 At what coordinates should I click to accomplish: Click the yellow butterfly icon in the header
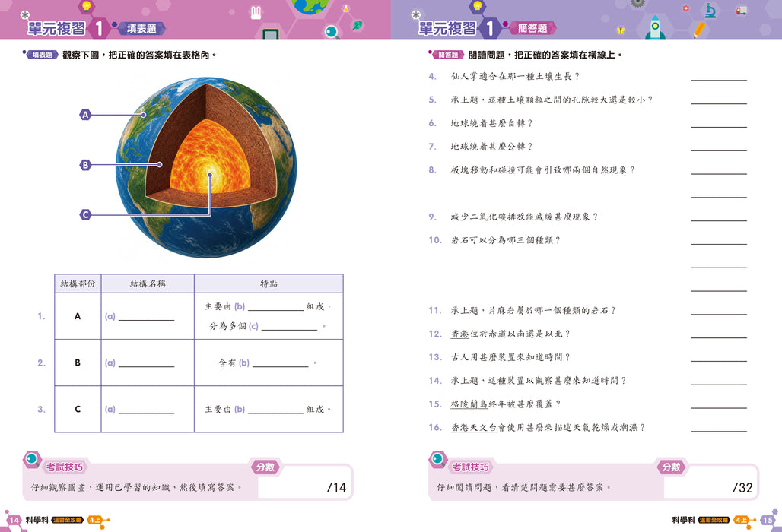tap(621, 30)
